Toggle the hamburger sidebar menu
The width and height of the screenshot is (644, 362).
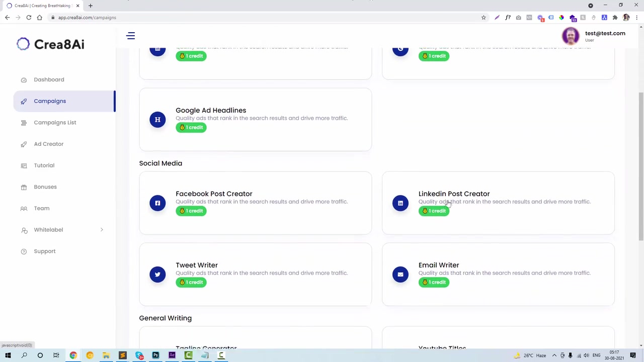131,36
